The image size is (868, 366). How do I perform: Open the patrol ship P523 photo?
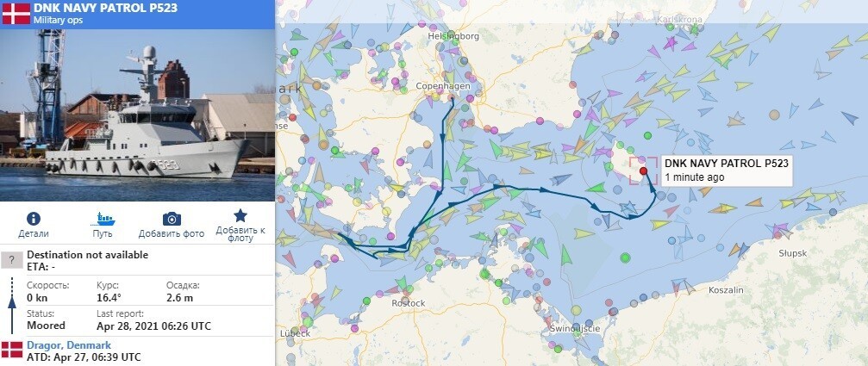pyautogui.click(x=137, y=115)
